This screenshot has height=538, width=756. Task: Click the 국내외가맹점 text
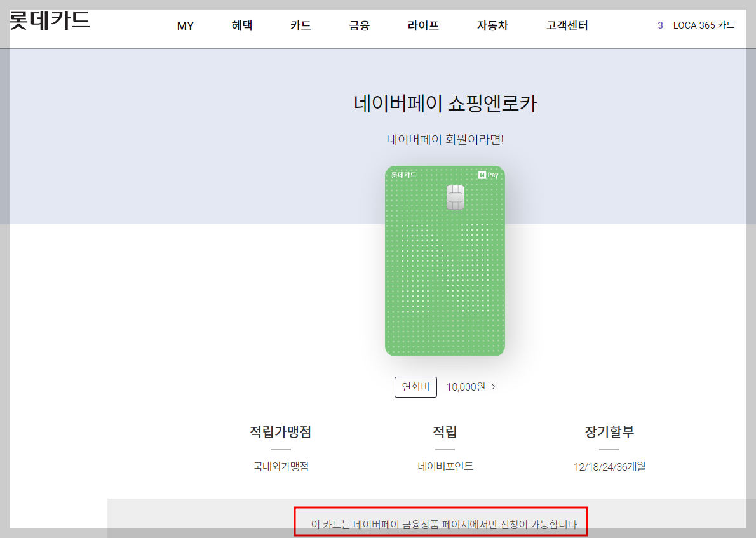[x=281, y=467]
